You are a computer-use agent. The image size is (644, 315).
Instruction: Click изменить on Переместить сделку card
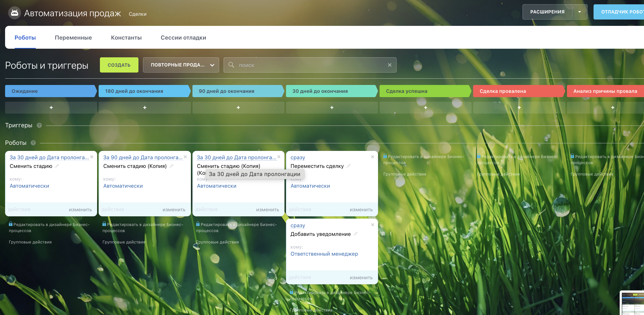coord(361,210)
